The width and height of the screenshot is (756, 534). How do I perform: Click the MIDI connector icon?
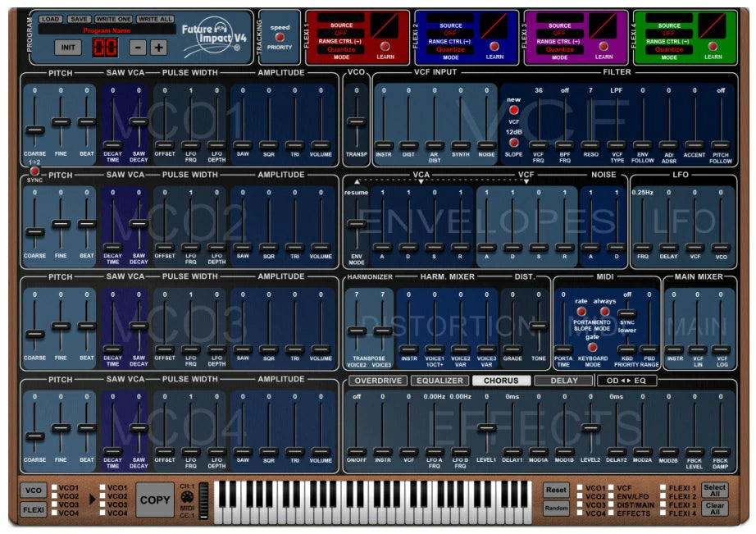pyautogui.click(x=187, y=497)
